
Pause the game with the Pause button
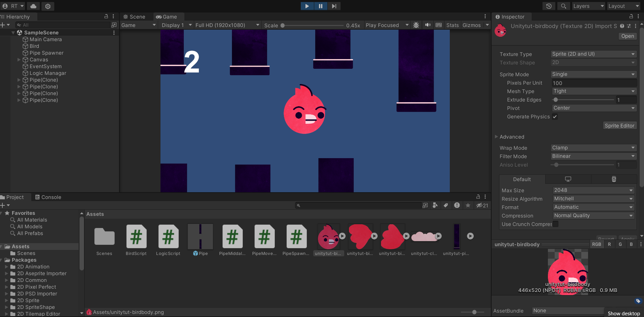(320, 6)
